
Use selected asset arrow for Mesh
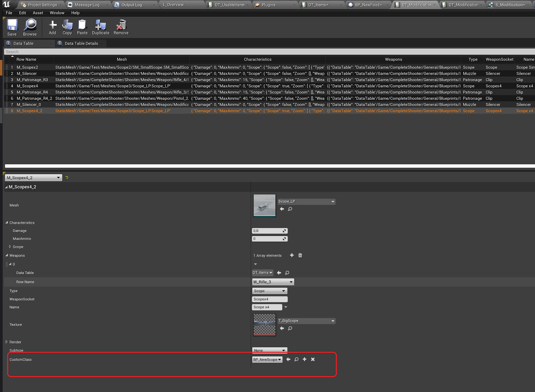point(282,209)
